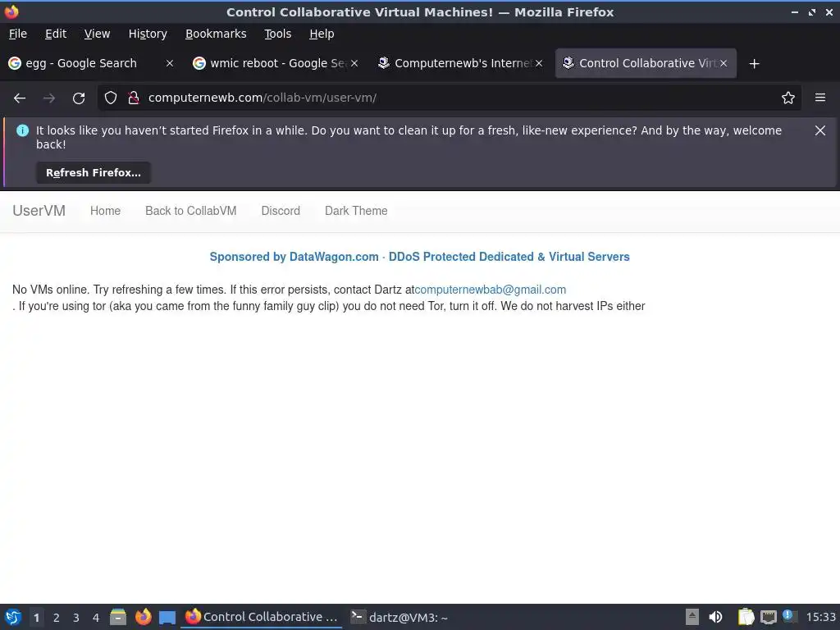The height and width of the screenshot is (630, 840).
Task: Click Back to CollabVM link
Action: [190, 211]
